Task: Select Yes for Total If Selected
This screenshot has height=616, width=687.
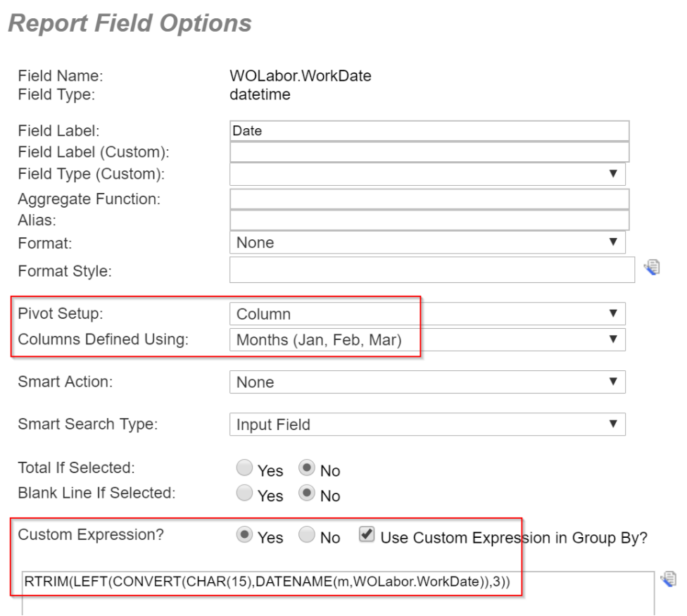Action: click(244, 467)
